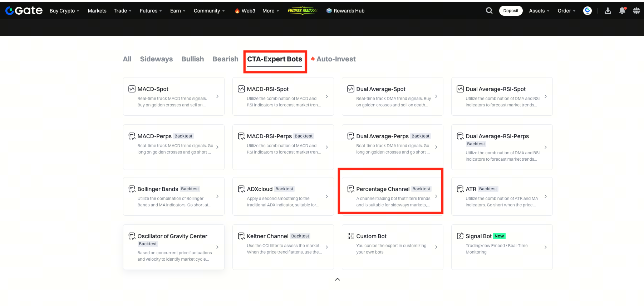
Task: Open the Assets dropdown menu
Action: [539, 11]
